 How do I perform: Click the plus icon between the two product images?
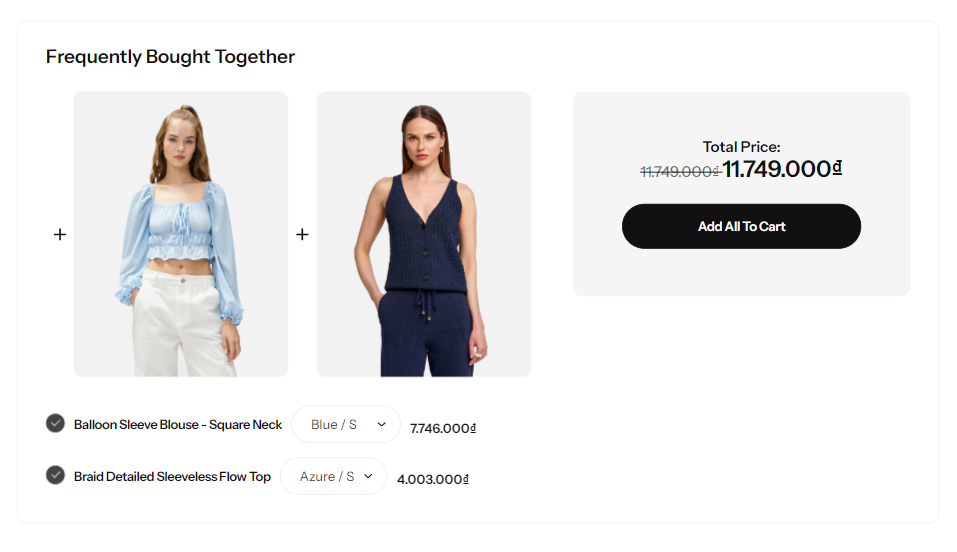tap(302, 234)
